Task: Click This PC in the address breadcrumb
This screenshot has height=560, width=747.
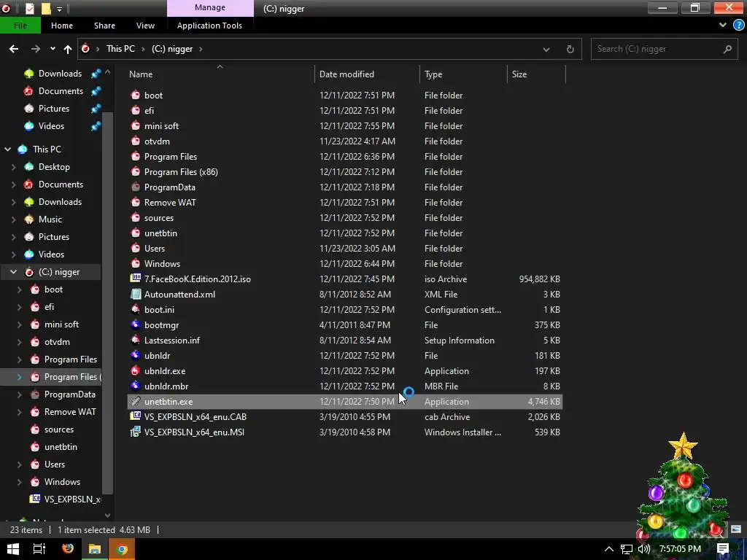Action: pyautogui.click(x=120, y=49)
